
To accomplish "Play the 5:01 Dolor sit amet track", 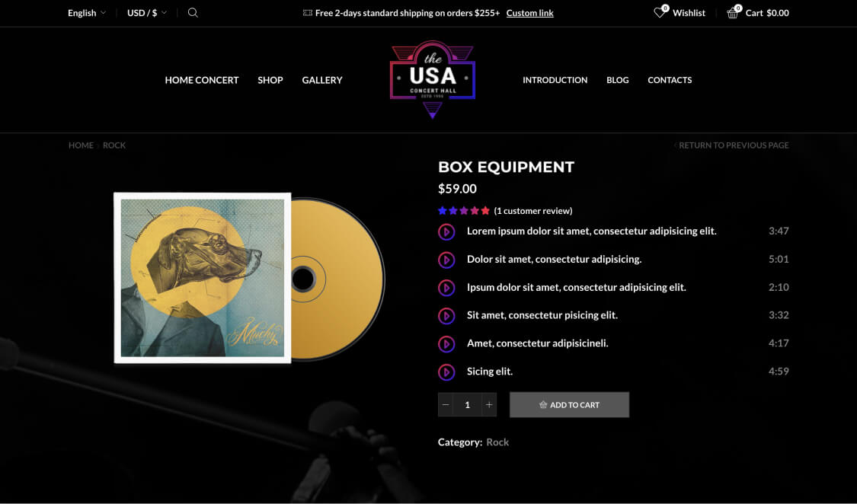I will [446, 260].
